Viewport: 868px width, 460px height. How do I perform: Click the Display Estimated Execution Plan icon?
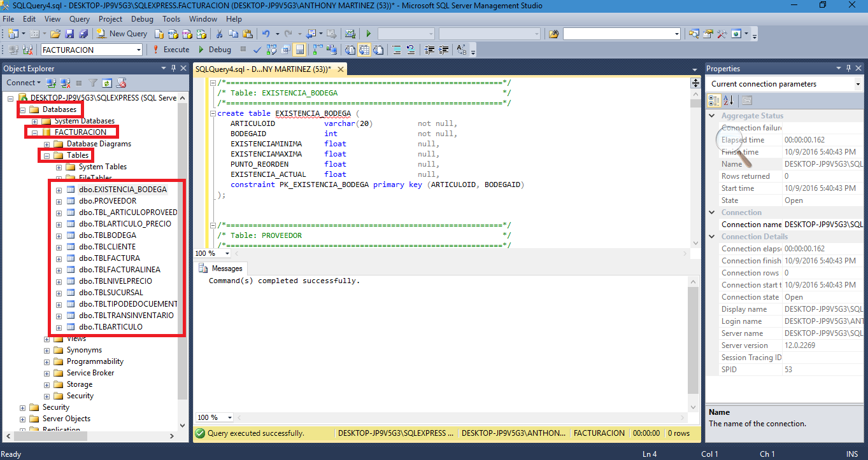click(272, 49)
